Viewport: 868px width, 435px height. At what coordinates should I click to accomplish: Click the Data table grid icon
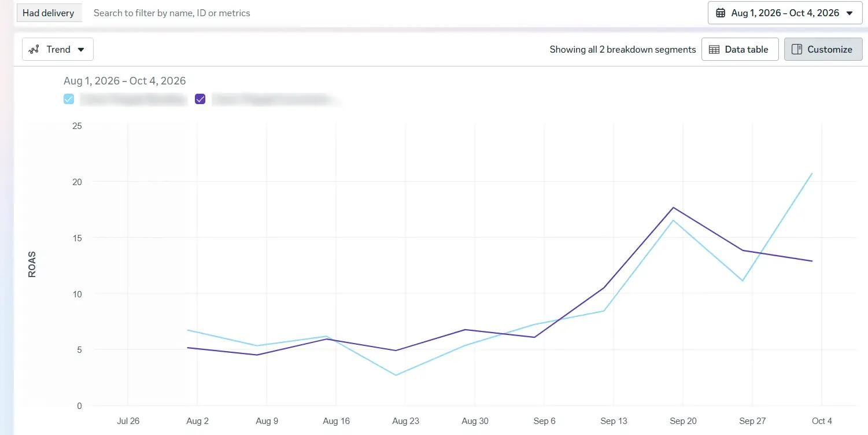click(714, 50)
